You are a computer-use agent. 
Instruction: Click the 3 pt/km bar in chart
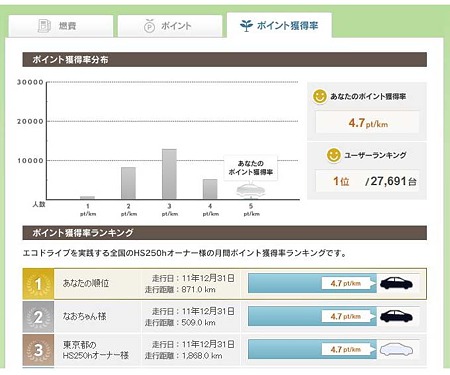(169, 174)
